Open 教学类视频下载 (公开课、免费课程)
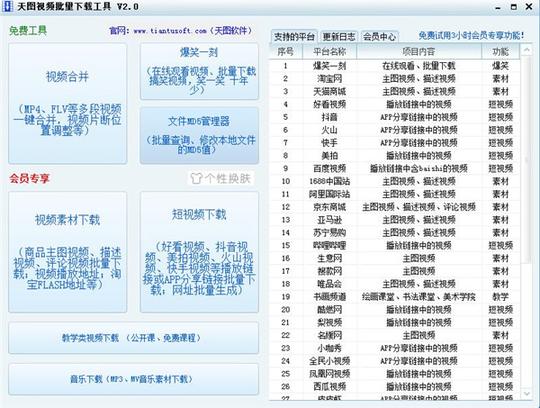Viewport: 540px width, 408px height. click(133, 338)
